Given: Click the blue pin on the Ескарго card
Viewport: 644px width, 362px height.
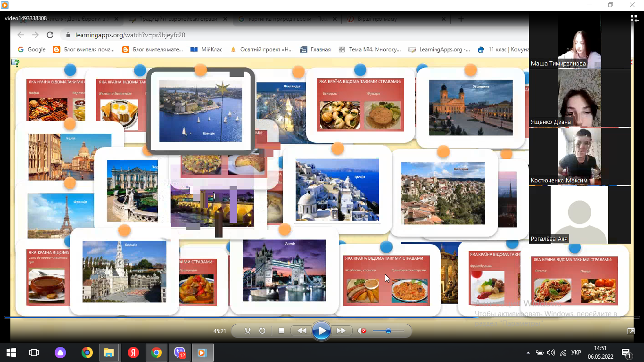Looking at the screenshot, I should pos(360,70).
